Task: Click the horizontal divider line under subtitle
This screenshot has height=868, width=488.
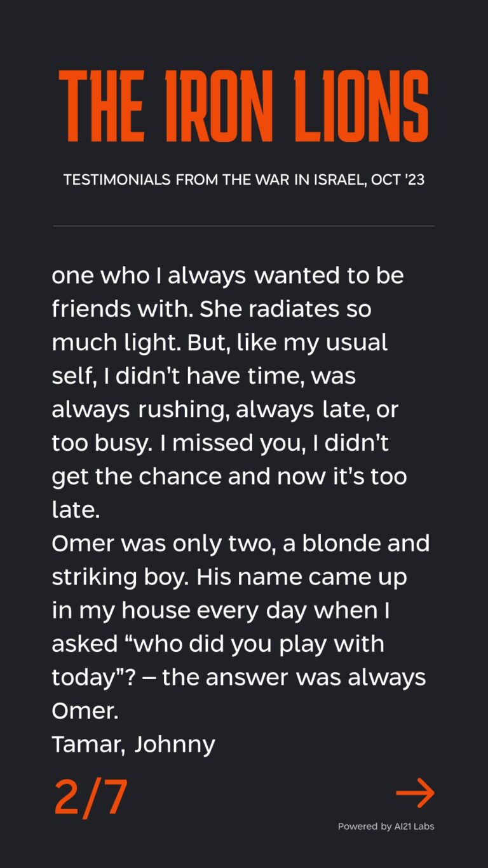Action: [244, 226]
